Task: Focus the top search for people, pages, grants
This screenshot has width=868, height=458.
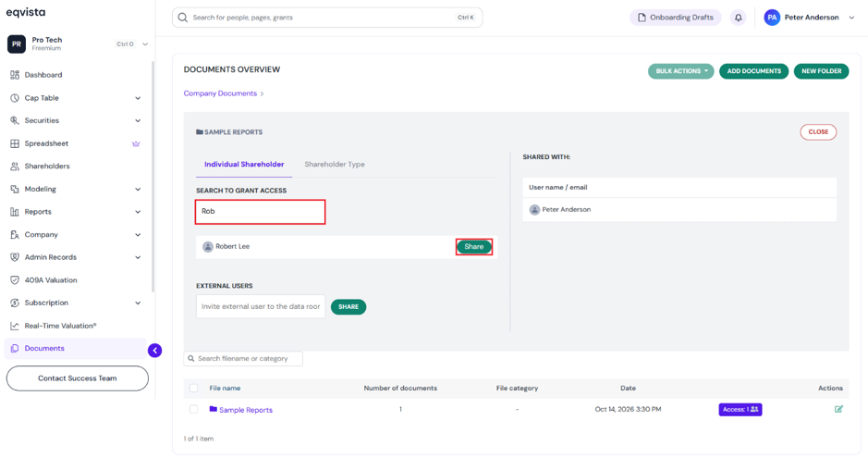Action: pyautogui.click(x=327, y=18)
